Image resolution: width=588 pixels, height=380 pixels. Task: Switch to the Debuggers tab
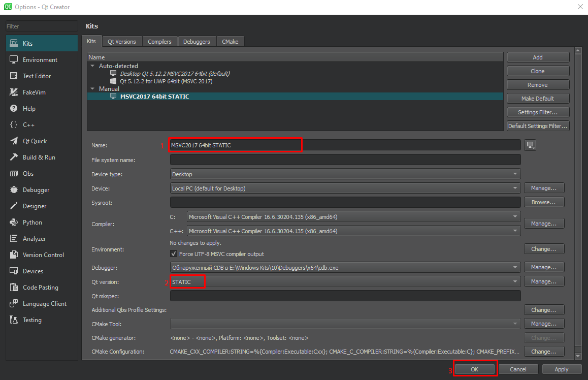point(197,42)
